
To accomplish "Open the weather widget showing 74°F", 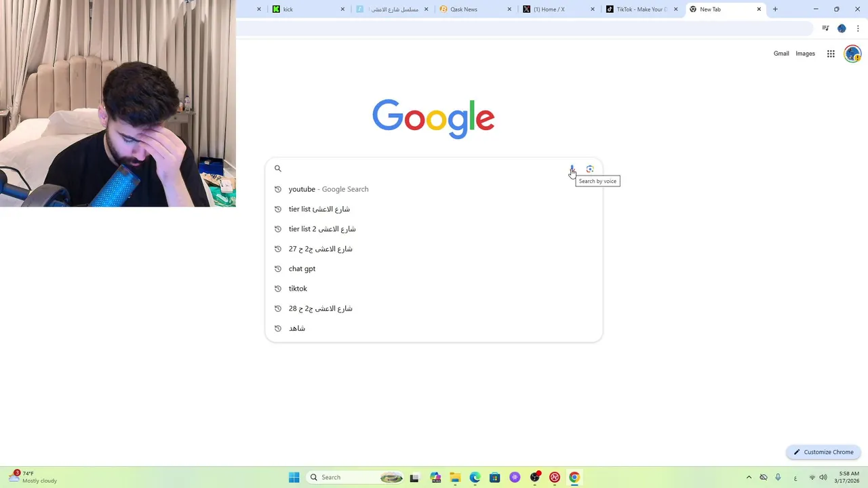I will (34, 477).
